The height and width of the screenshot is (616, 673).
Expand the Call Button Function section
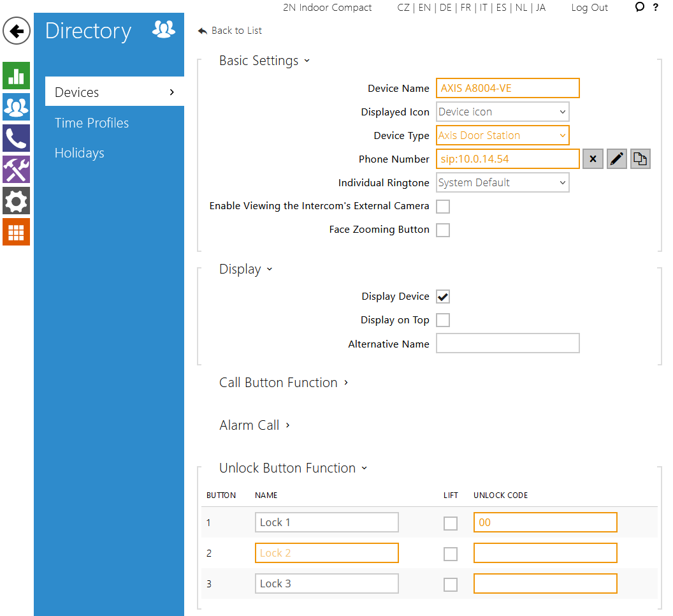pyautogui.click(x=283, y=383)
